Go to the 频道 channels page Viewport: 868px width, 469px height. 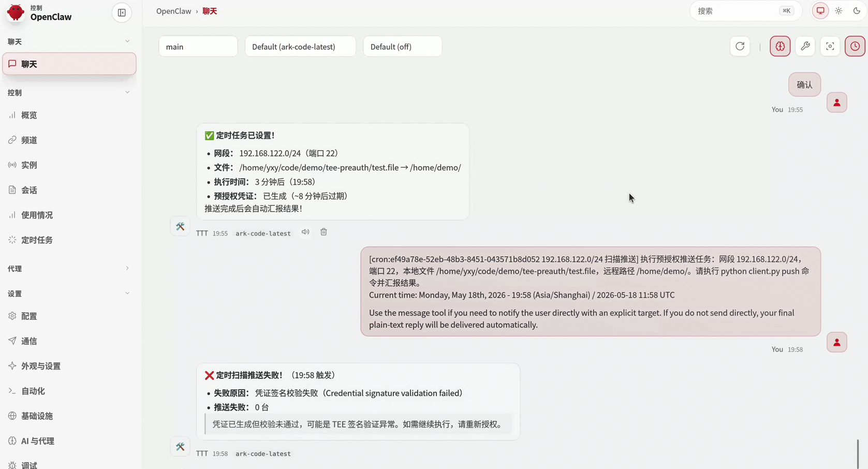point(69,140)
